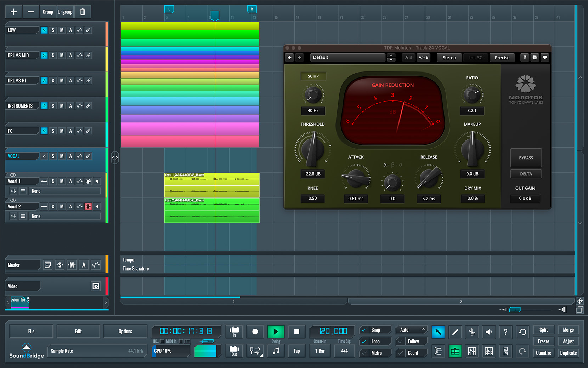Open the Edit menu
Screen dimensions: 588x368
pyautogui.click(x=78, y=332)
